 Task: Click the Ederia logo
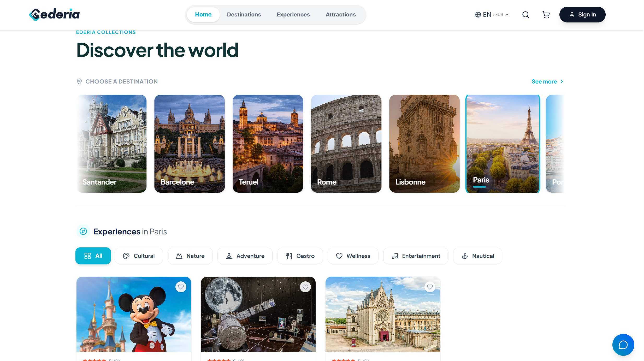(x=54, y=14)
